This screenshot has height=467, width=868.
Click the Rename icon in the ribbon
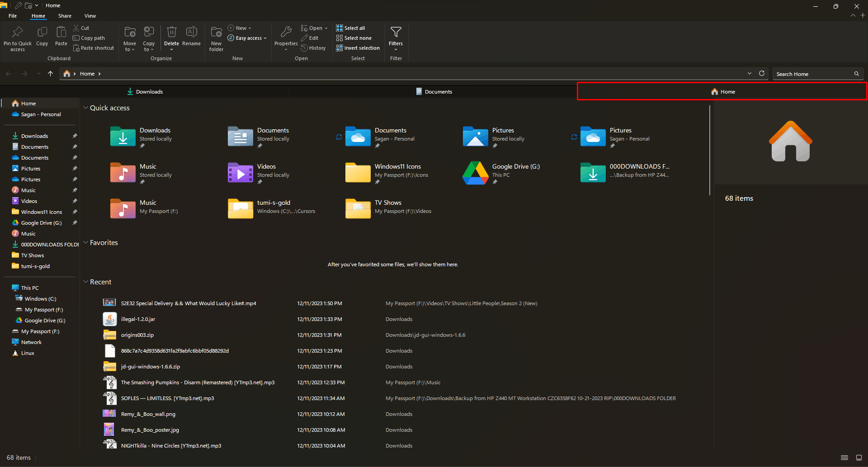coord(191,33)
